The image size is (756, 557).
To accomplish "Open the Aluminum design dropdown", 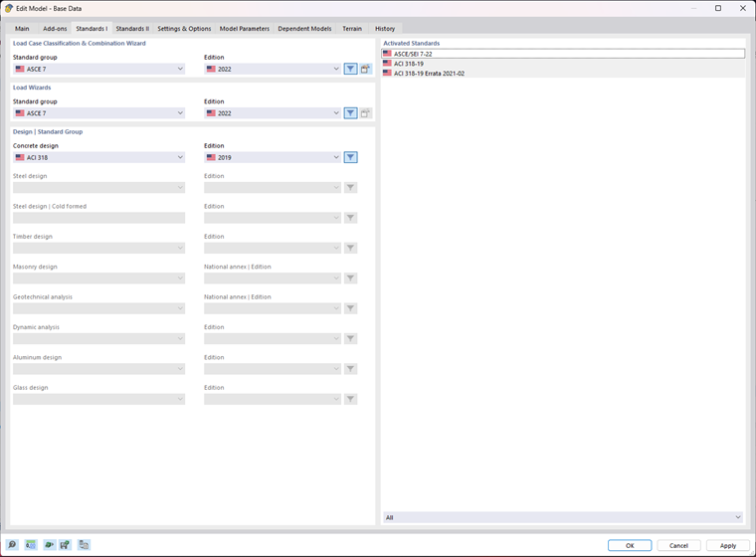I will [x=98, y=369].
